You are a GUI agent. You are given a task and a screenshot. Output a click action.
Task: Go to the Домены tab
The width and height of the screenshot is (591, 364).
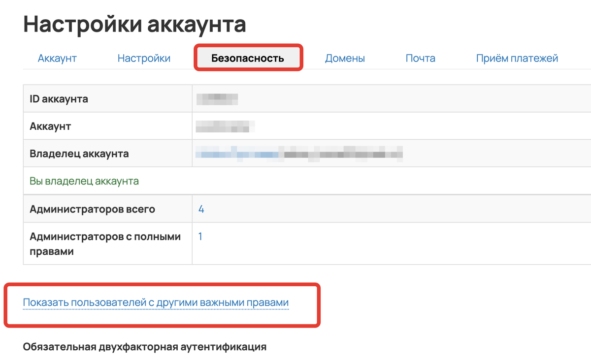[x=345, y=59]
